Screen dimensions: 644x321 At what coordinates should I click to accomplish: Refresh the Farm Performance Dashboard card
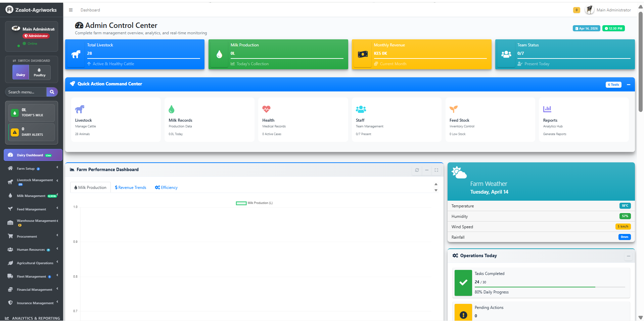417,170
